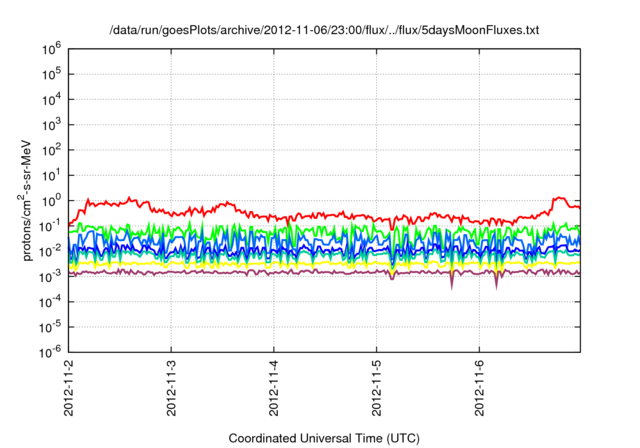The height and width of the screenshot is (448, 640).
Task: Click the 2012-11-3 date tick label
Action: pyautogui.click(x=171, y=388)
